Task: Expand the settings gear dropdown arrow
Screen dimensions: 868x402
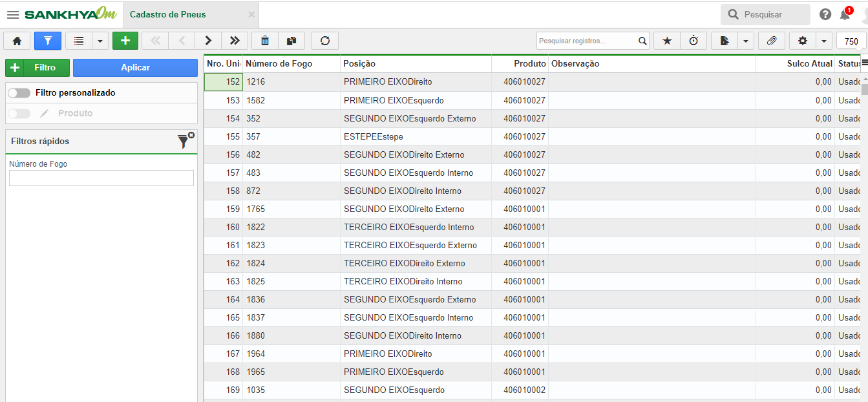Action: (x=824, y=41)
